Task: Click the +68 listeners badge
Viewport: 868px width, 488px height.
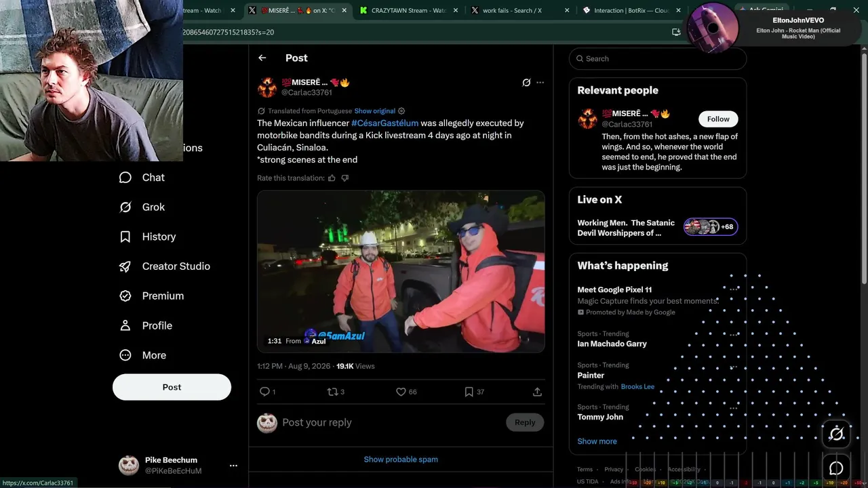Action: [710, 227]
